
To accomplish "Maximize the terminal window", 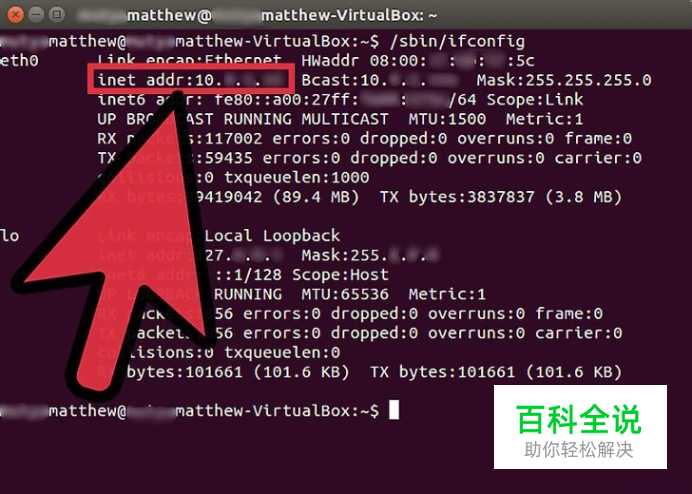I will 57,15.
